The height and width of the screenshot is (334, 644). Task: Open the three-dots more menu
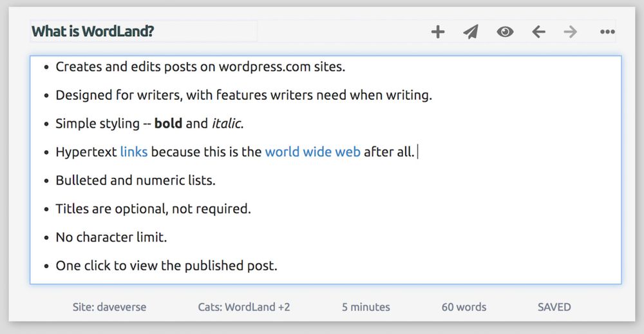607,32
